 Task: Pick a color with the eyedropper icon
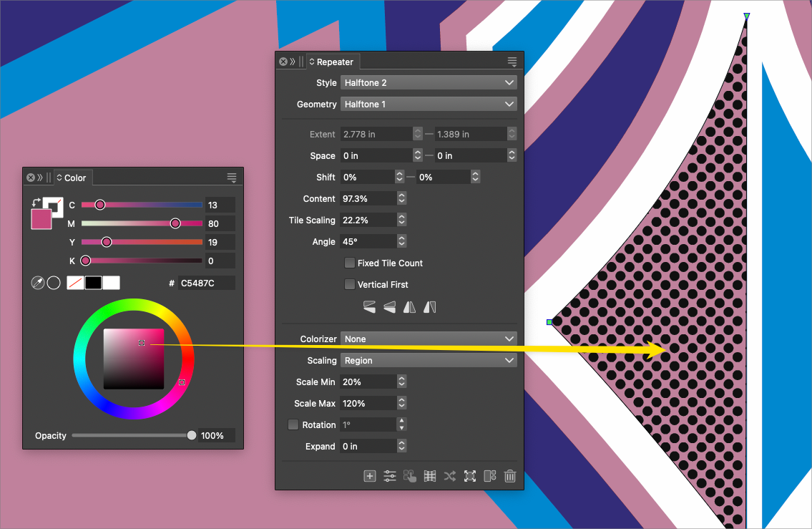[x=38, y=283]
